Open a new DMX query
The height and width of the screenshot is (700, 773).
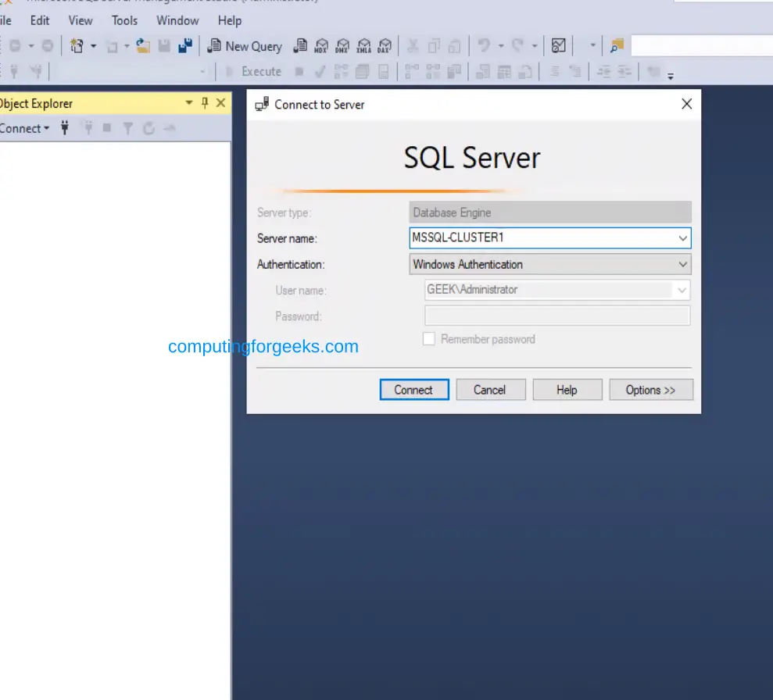(x=342, y=46)
